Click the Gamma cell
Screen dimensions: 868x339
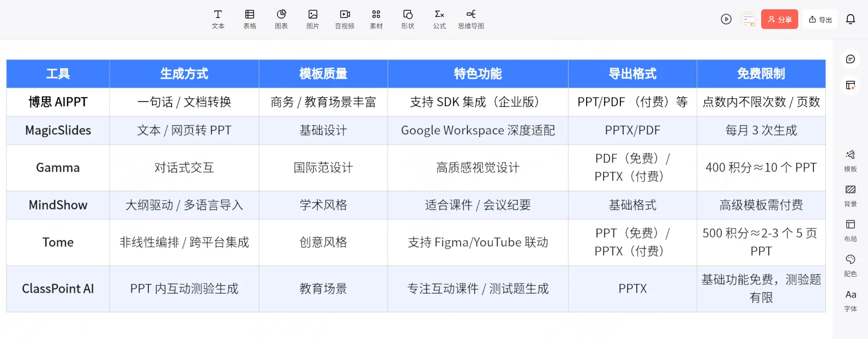(58, 168)
